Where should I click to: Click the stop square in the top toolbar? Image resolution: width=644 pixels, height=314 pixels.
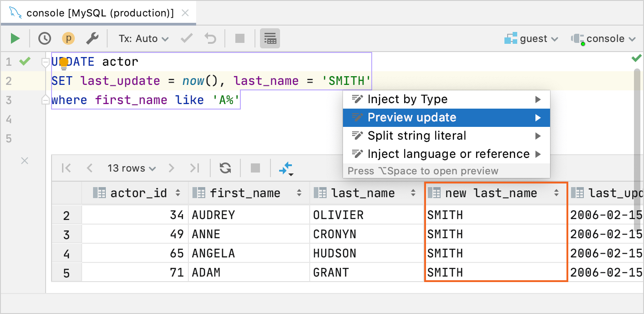point(240,39)
